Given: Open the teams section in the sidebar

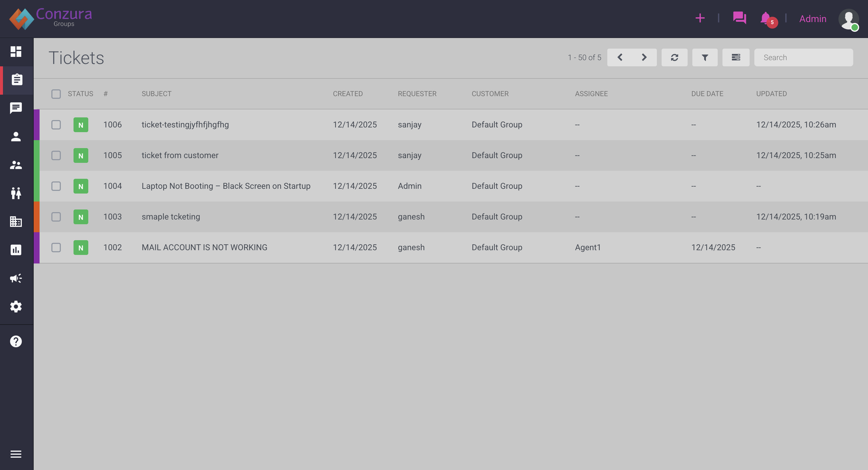Looking at the screenshot, I should tap(16, 165).
